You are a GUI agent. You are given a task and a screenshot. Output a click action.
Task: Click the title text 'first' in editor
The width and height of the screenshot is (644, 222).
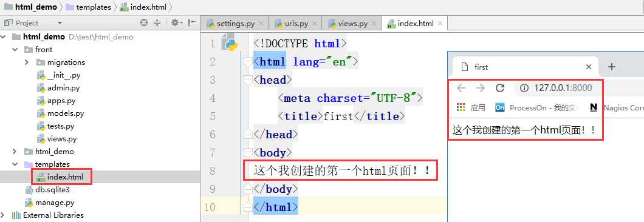(x=338, y=116)
